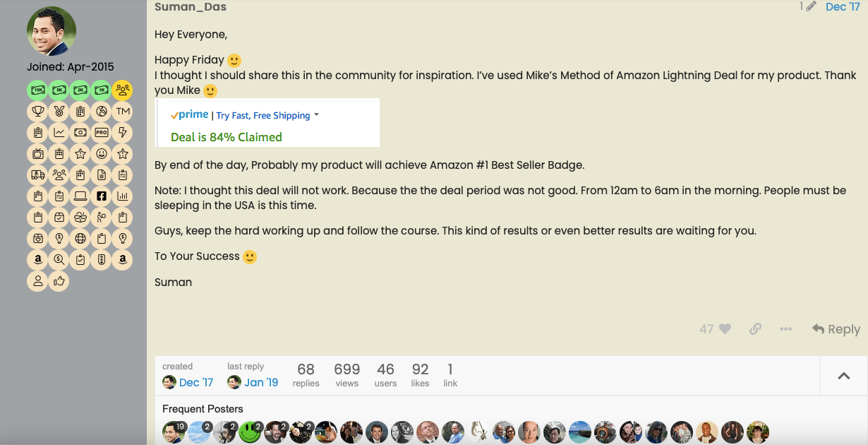Click the Facebook badge icon
Image resolution: width=868 pixels, height=445 pixels.
(x=101, y=196)
